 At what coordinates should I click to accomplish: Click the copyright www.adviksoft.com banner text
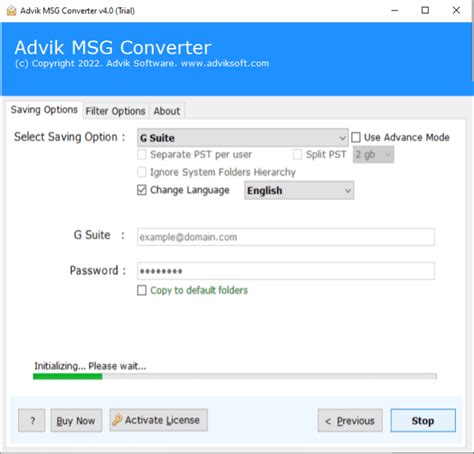tap(142, 63)
